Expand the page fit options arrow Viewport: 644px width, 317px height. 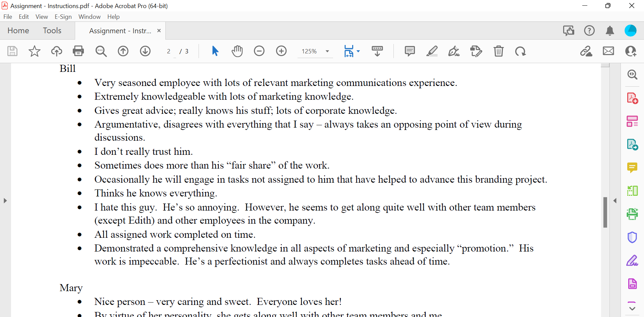coord(358,51)
